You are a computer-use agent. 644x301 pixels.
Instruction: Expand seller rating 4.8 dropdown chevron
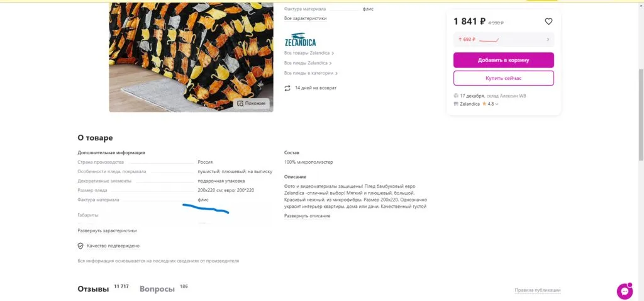497,105
